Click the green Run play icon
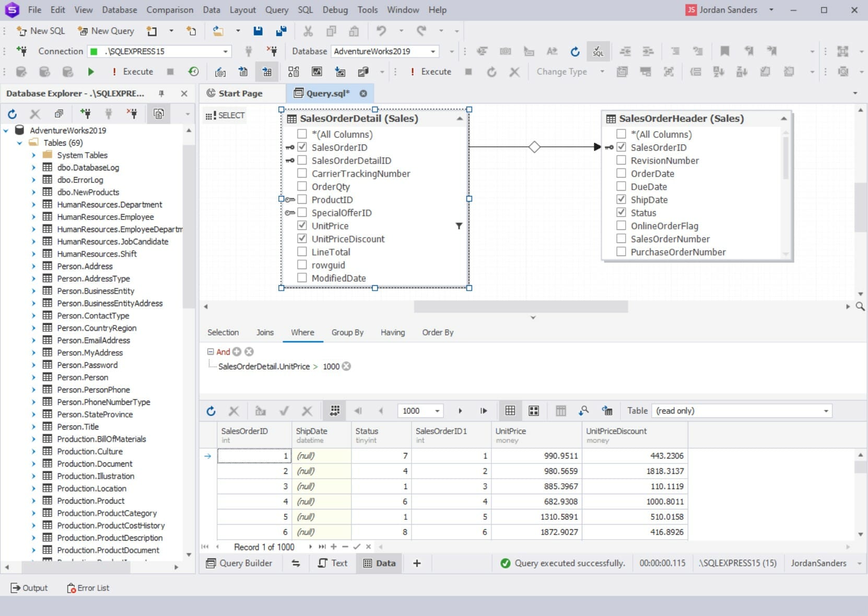The height and width of the screenshot is (616, 868). coord(91,72)
